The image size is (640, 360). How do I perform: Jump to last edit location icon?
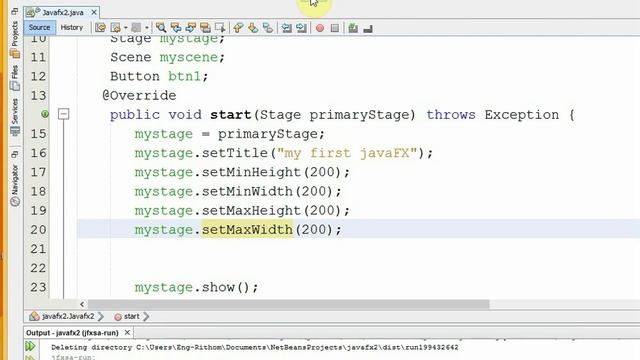pyautogui.click(x=100, y=28)
